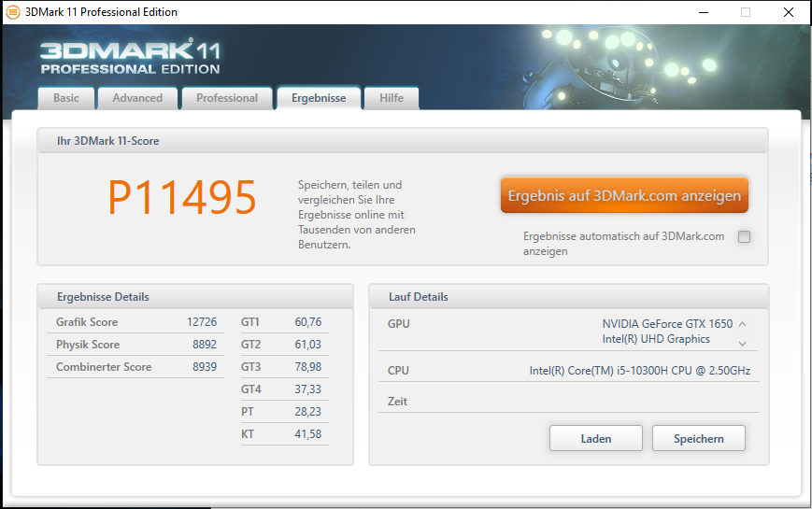Click the Ihr 3DMark 11-Score header
The width and height of the screenshot is (812, 509).
pyautogui.click(x=403, y=141)
